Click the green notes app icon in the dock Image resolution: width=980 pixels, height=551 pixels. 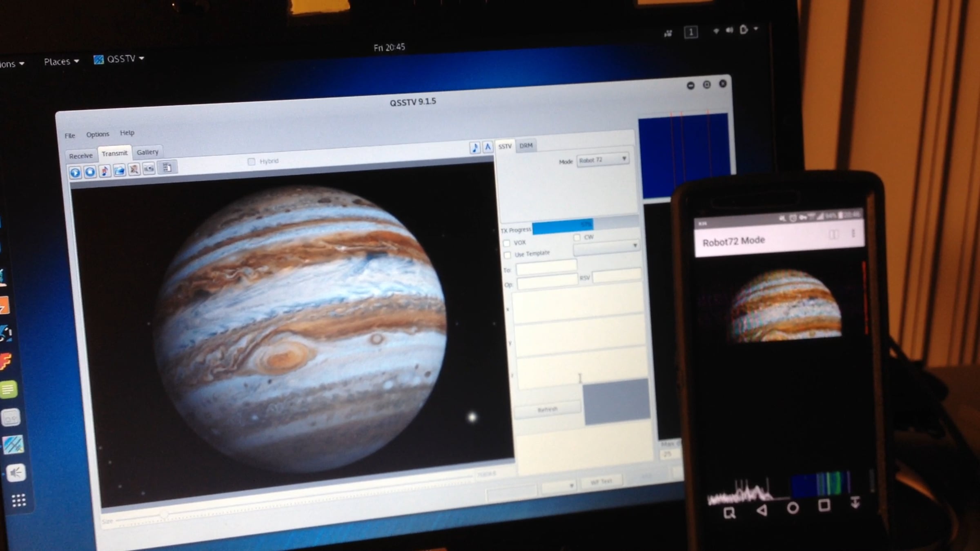(x=9, y=389)
